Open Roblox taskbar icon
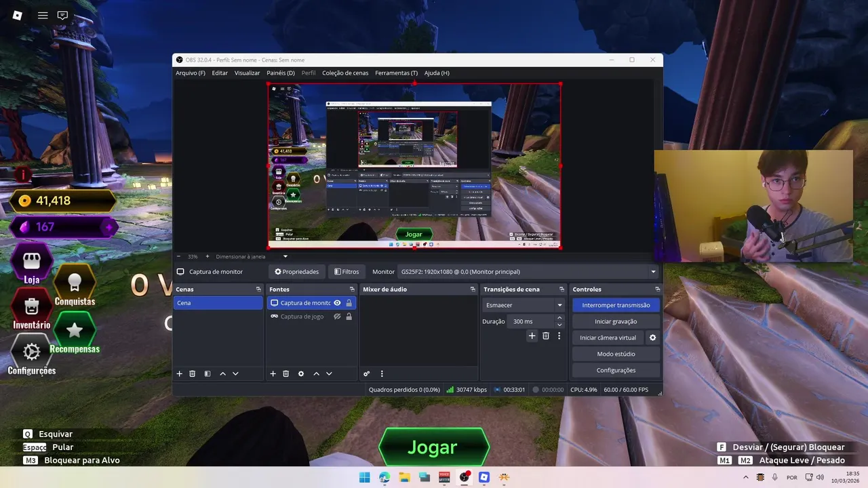Image resolution: width=868 pixels, height=488 pixels. coord(484,477)
